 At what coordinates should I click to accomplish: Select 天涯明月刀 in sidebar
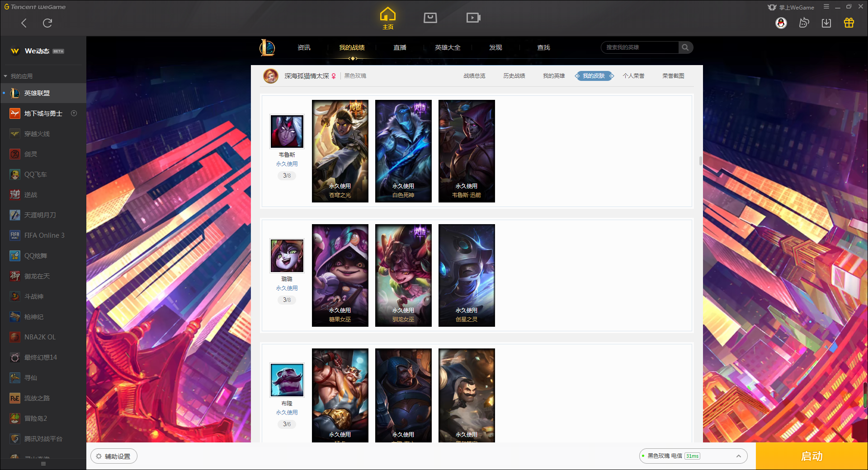click(x=43, y=215)
